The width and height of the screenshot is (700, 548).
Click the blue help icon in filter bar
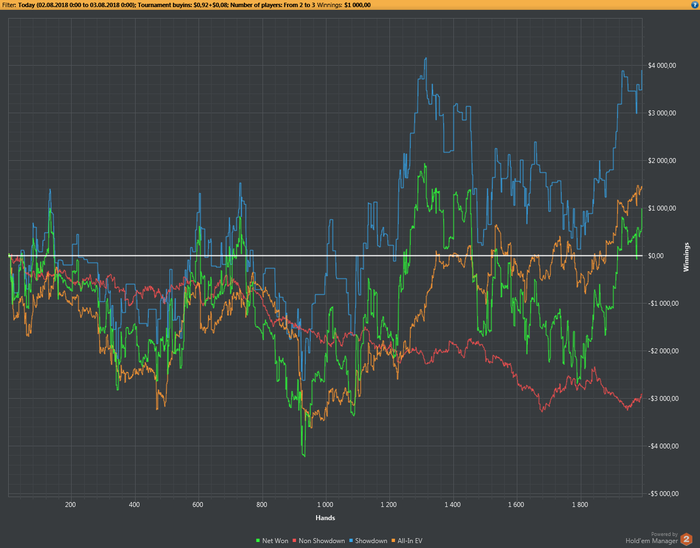pyautogui.click(x=695, y=4)
